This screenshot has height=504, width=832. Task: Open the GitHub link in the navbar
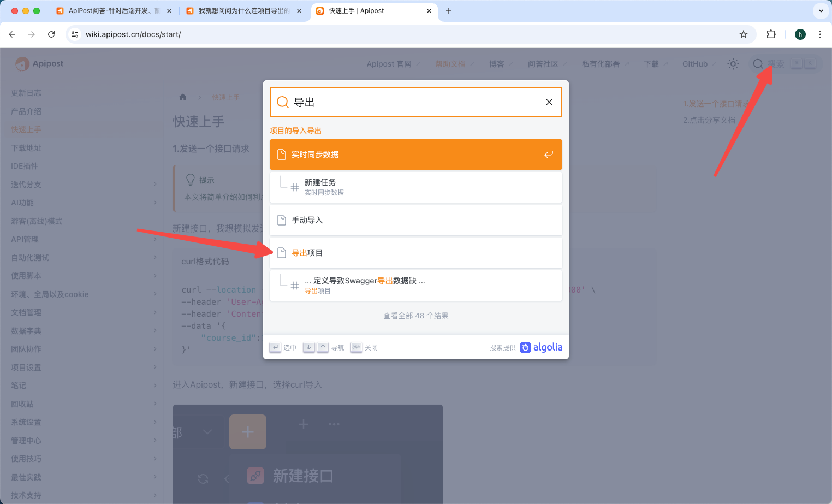point(694,64)
